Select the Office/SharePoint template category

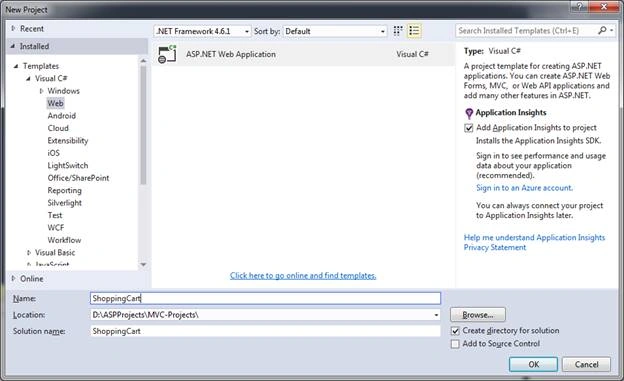78,178
